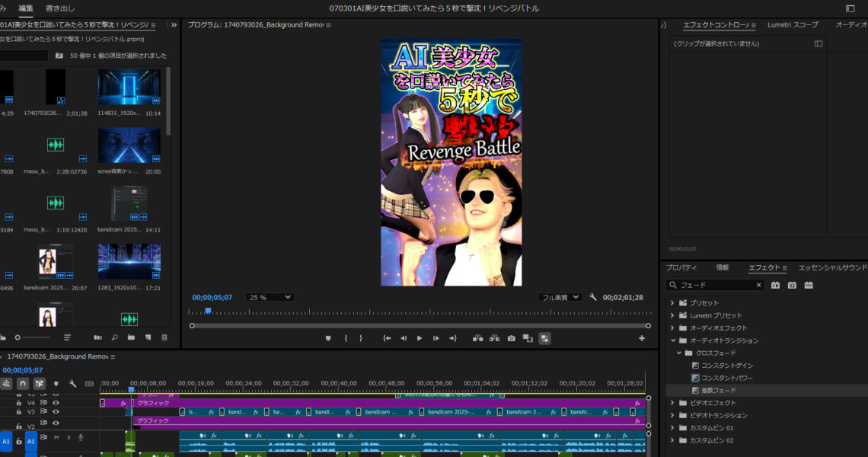
Task: Open Lumetri スコープ tab
Action: pos(793,25)
